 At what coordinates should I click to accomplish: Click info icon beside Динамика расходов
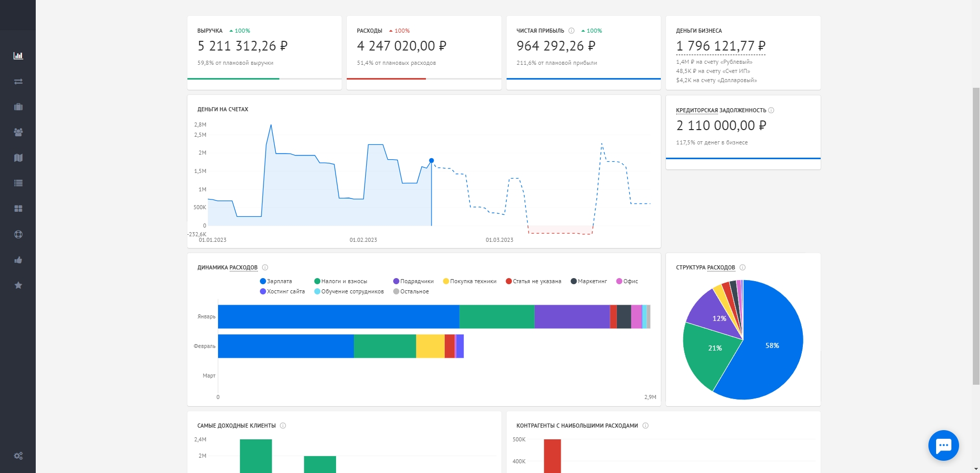[x=265, y=267]
